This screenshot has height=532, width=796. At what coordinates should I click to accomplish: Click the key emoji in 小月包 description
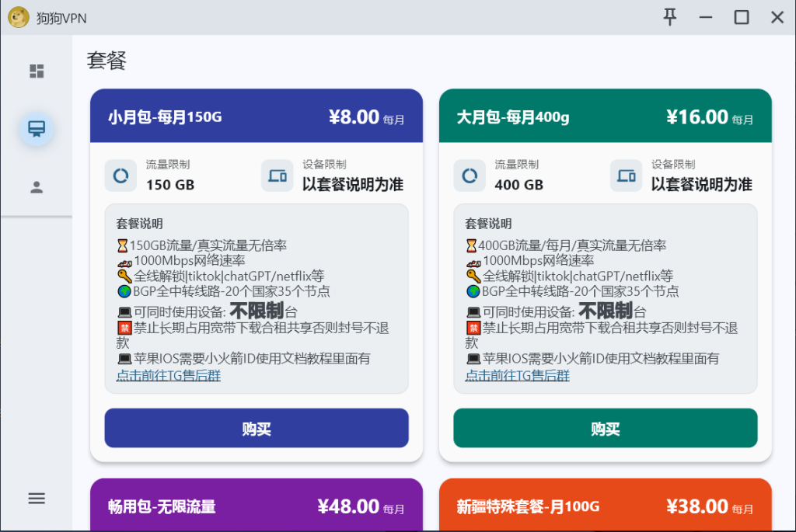tap(124, 276)
